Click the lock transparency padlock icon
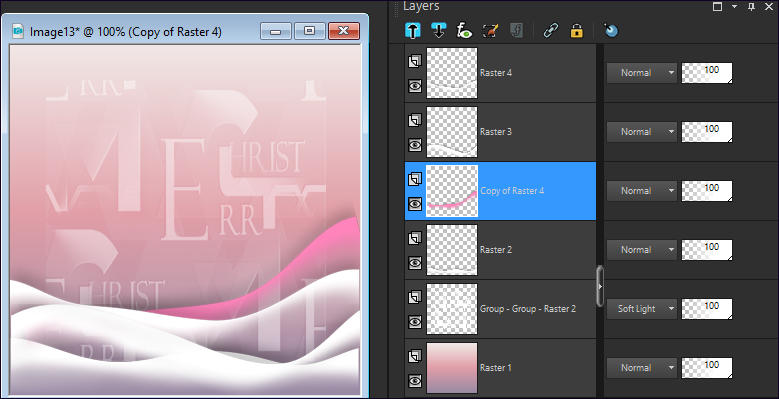The height and width of the screenshot is (399, 779). pos(576,31)
